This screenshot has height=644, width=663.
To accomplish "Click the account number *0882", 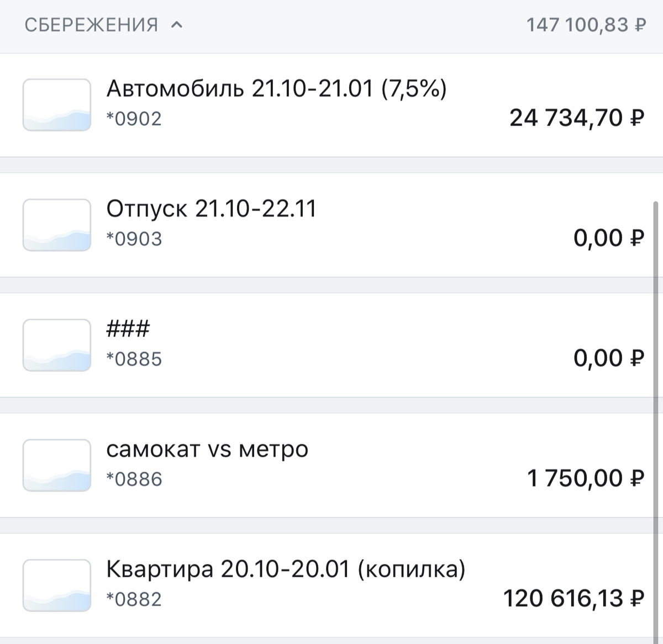I will tap(134, 599).
